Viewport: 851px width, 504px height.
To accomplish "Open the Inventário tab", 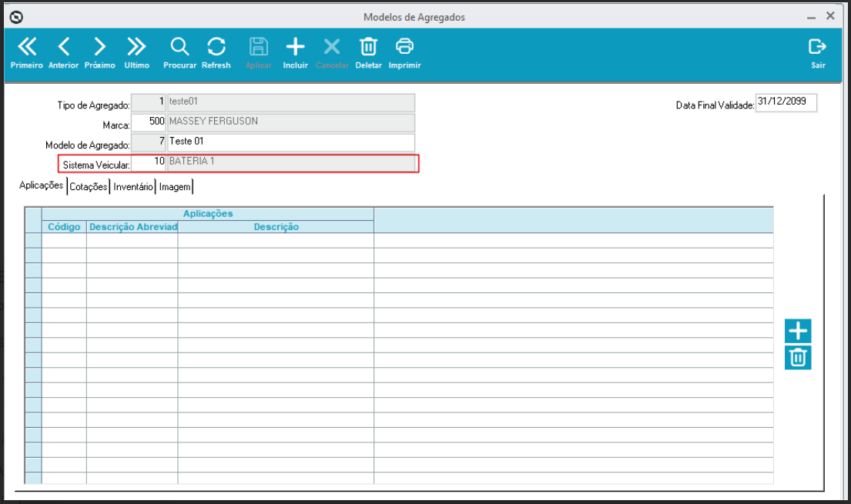I will pos(133,186).
